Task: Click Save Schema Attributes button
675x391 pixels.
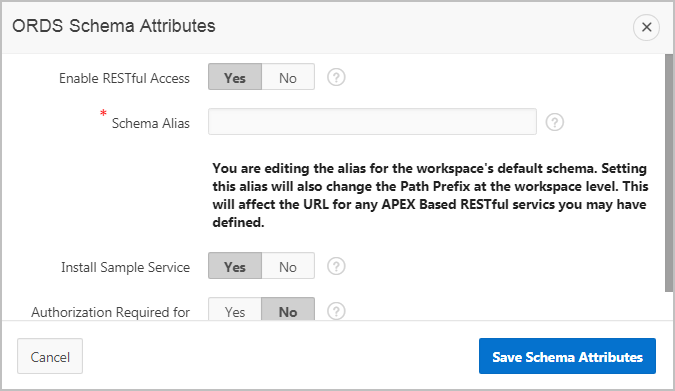Action: (x=567, y=356)
